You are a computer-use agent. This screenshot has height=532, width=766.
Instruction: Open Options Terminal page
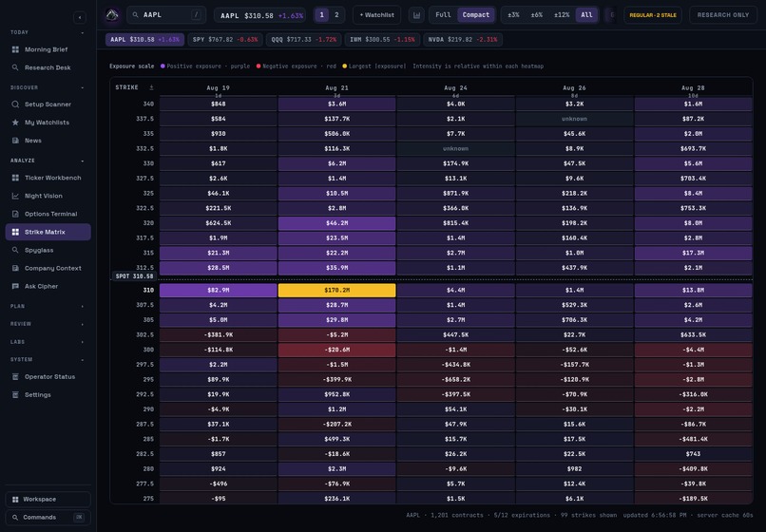point(48,214)
